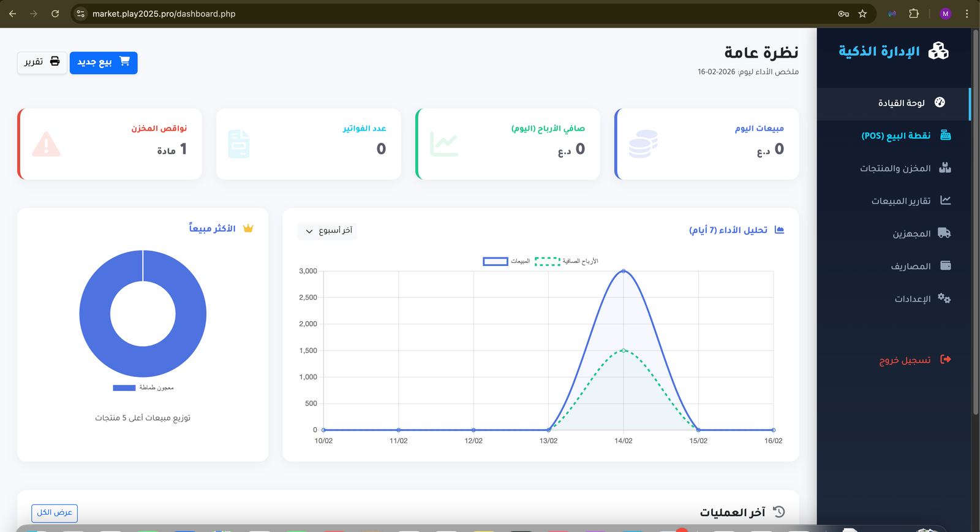Click the نظرة عامة page heading

[761, 53]
